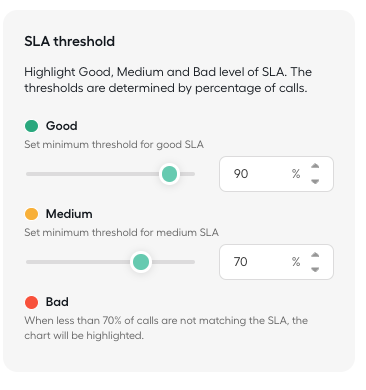Click the percent sign in the Good field

[x=296, y=174]
